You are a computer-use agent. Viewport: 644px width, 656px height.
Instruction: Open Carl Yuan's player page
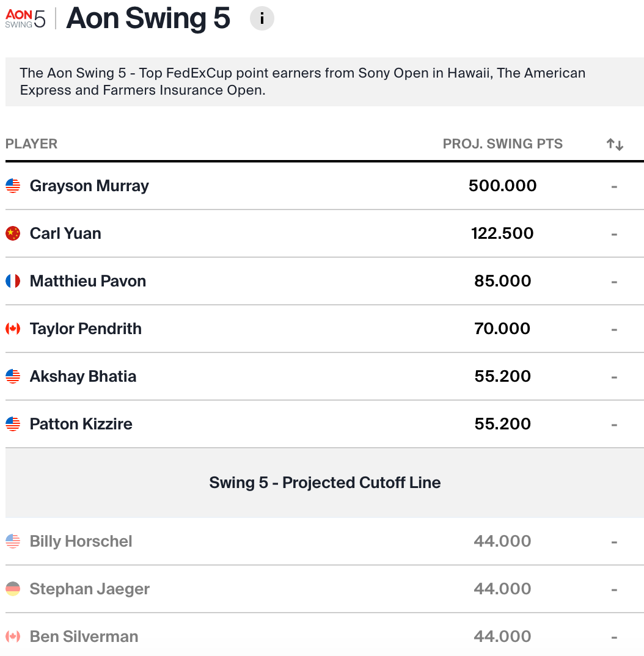pos(65,233)
